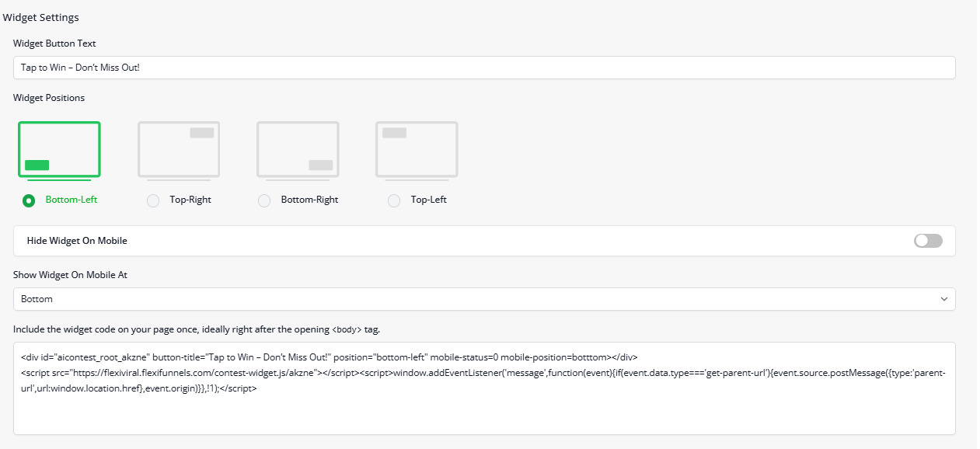
Task: Toggle the Hide Widget On Mobile switch
Action: (928, 241)
